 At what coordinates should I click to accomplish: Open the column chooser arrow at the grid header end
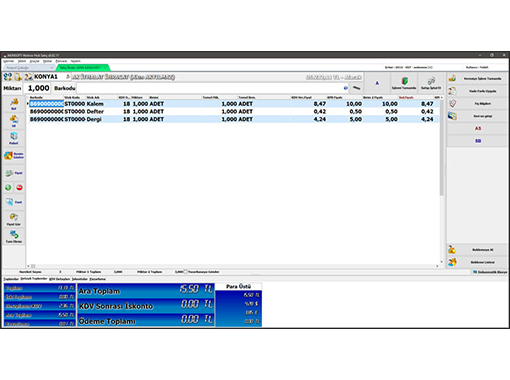coord(442,97)
